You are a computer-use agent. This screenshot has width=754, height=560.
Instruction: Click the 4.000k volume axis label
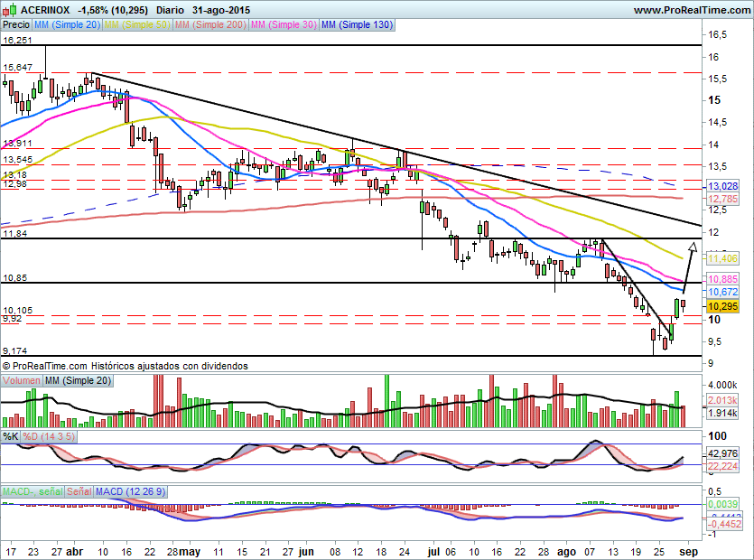(x=722, y=385)
